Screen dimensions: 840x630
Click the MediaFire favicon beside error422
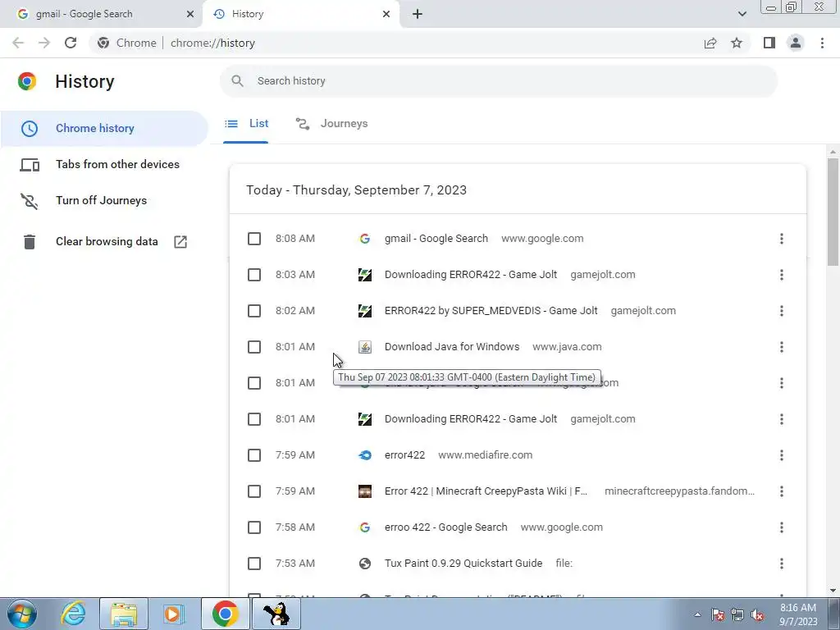tap(365, 455)
